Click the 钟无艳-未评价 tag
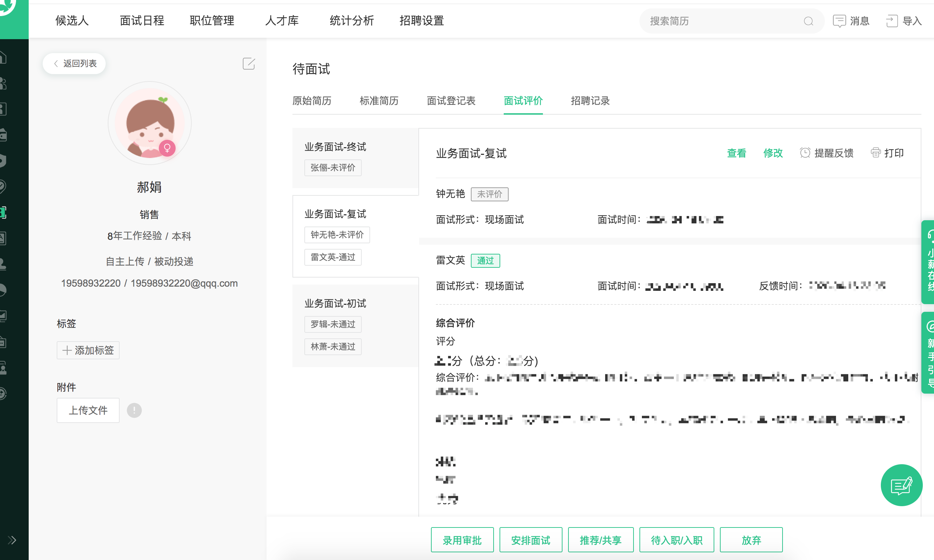Image resolution: width=934 pixels, height=560 pixels. [337, 235]
